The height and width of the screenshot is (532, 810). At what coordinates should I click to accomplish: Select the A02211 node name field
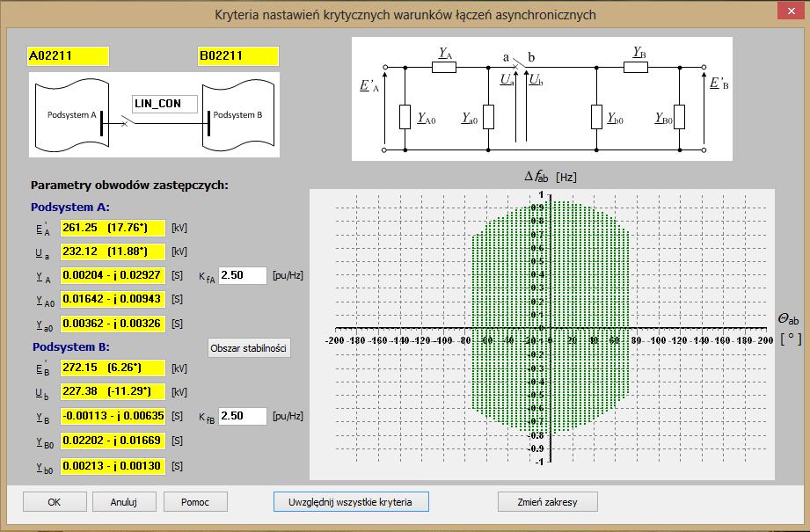68,55
